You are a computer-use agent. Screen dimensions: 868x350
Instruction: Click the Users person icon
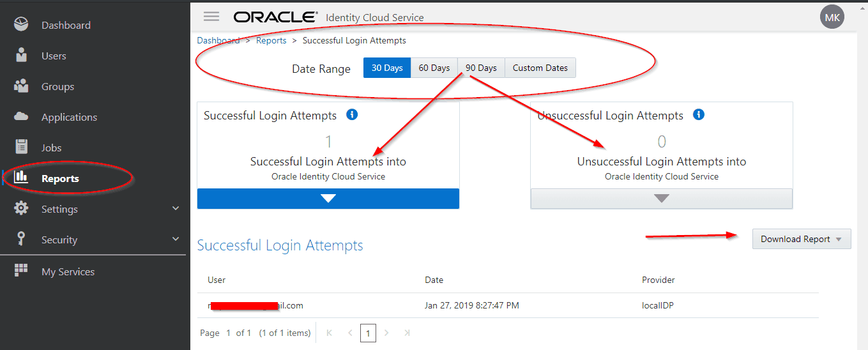point(21,56)
